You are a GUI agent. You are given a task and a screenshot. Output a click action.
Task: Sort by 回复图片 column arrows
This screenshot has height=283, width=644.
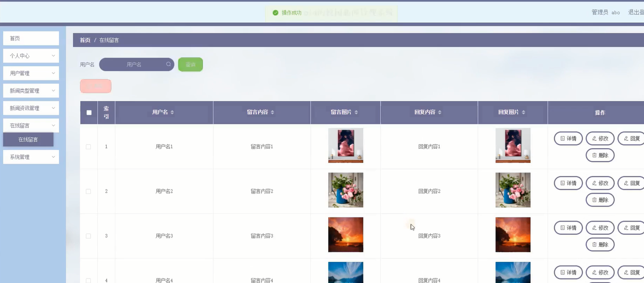point(524,112)
